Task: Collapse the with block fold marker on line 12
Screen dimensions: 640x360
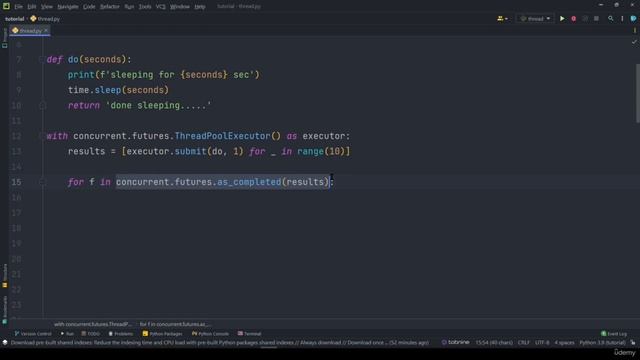Action: click(42, 136)
